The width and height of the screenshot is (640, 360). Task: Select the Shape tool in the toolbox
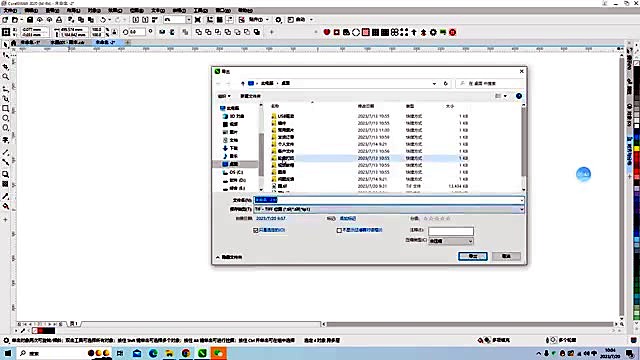pos(5,55)
